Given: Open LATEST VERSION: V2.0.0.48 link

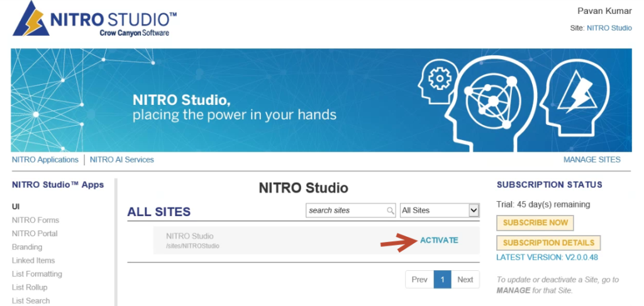Looking at the screenshot, I should pos(547,258).
